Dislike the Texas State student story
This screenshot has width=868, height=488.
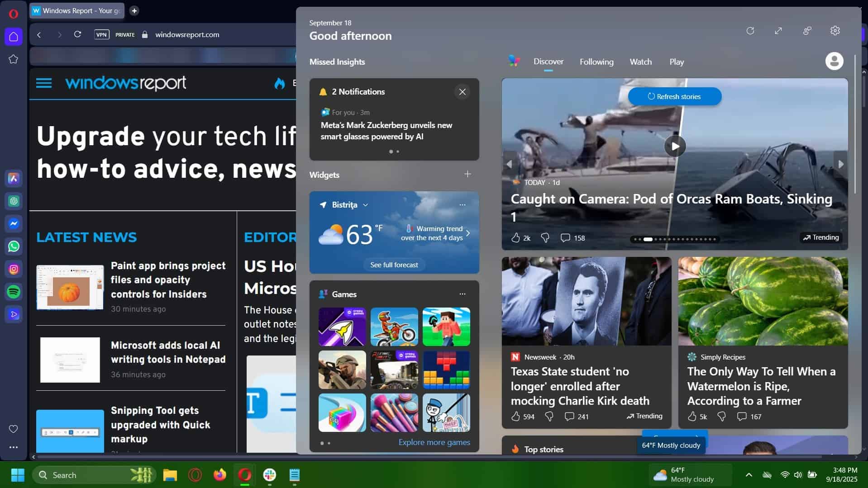549,417
